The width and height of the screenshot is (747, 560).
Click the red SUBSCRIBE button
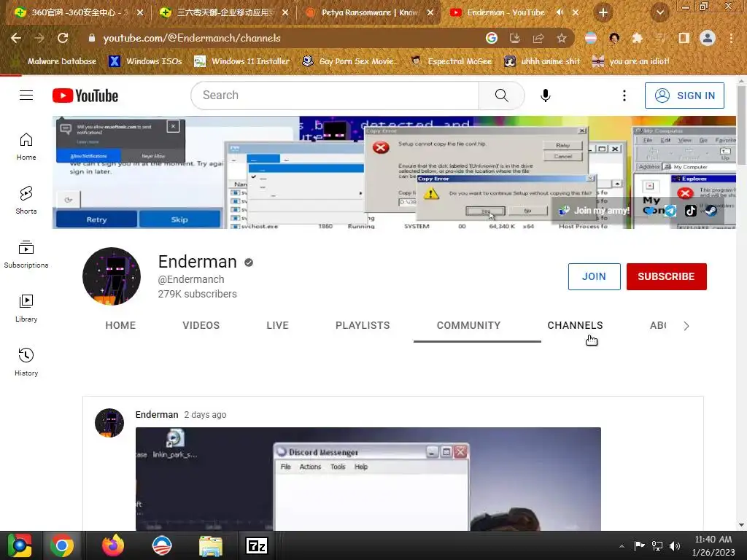click(666, 276)
